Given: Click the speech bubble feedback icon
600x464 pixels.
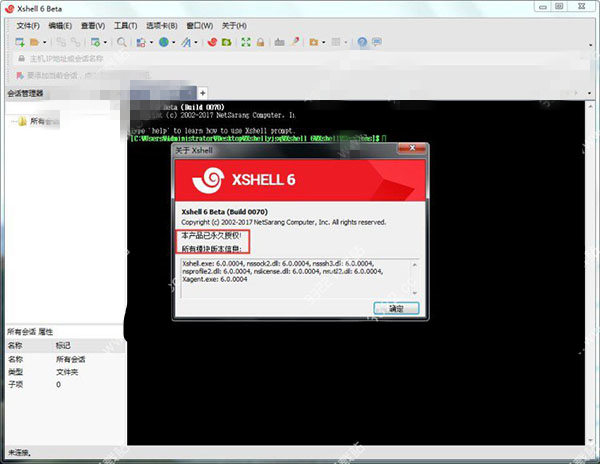Looking at the screenshot, I should pos(377,42).
